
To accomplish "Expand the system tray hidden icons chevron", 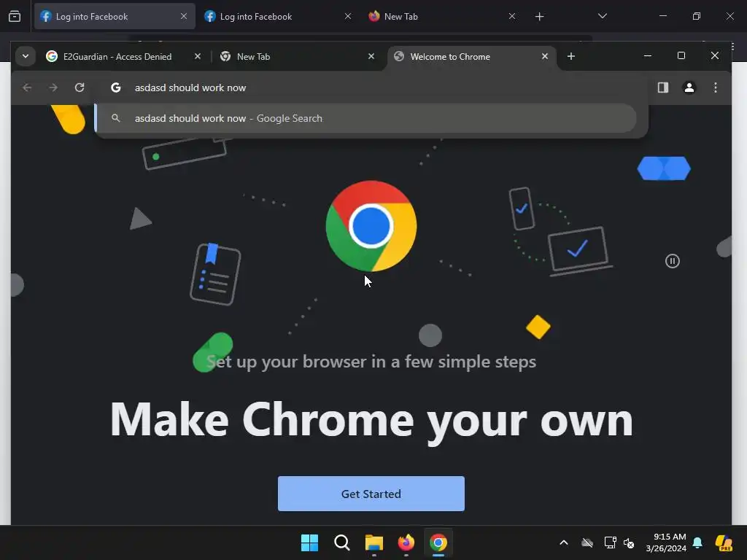I will pos(564,542).
